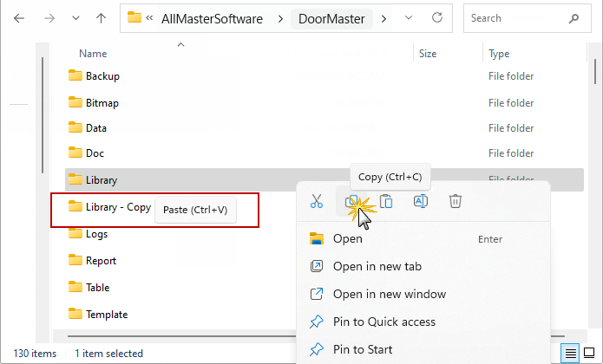The width and height of the screenshot is (603, 364).
Task: Click the Delete trash icon
Action: (456, 202)
